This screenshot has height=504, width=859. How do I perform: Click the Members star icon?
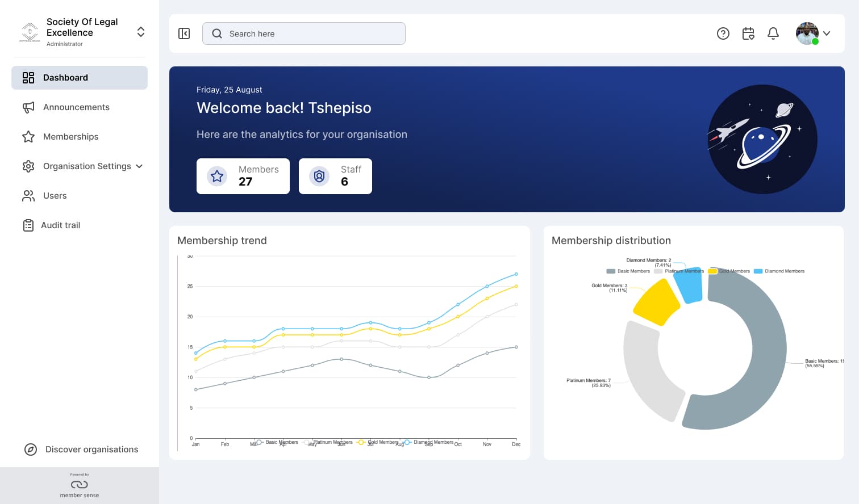tap(217, 177)
